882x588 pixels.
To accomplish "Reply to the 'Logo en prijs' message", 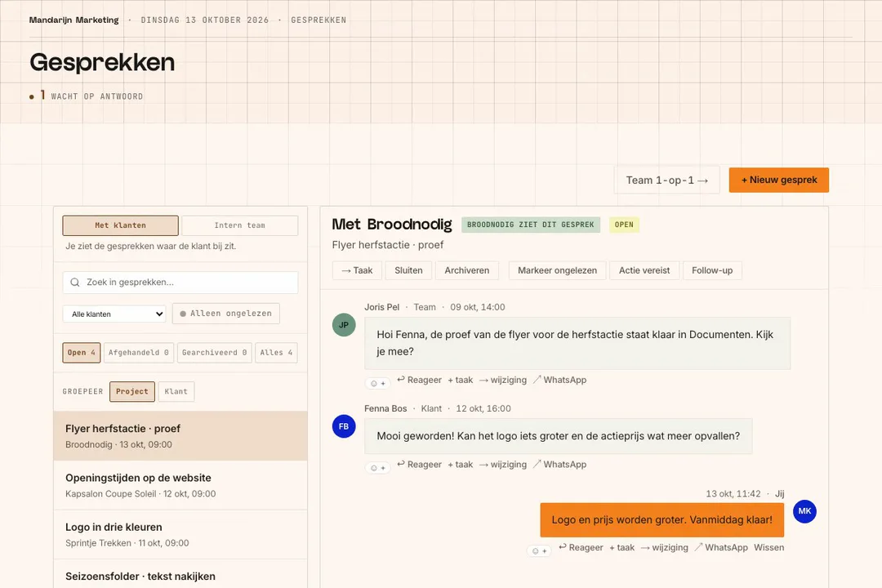I will (x=581, y=547).
